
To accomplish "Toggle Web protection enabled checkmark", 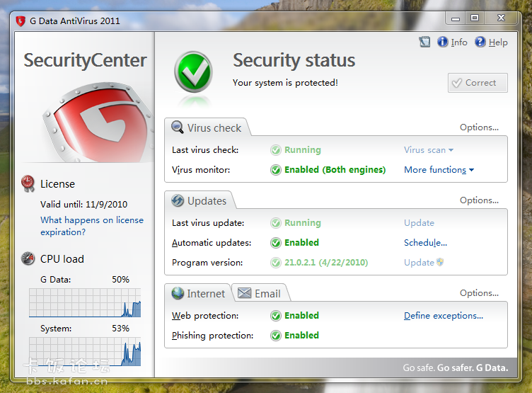I will pyautogui.click(x=276, y=316).
